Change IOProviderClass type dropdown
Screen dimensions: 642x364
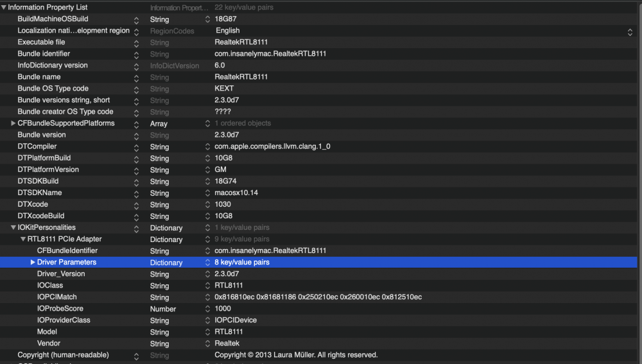tap(207, 320)
